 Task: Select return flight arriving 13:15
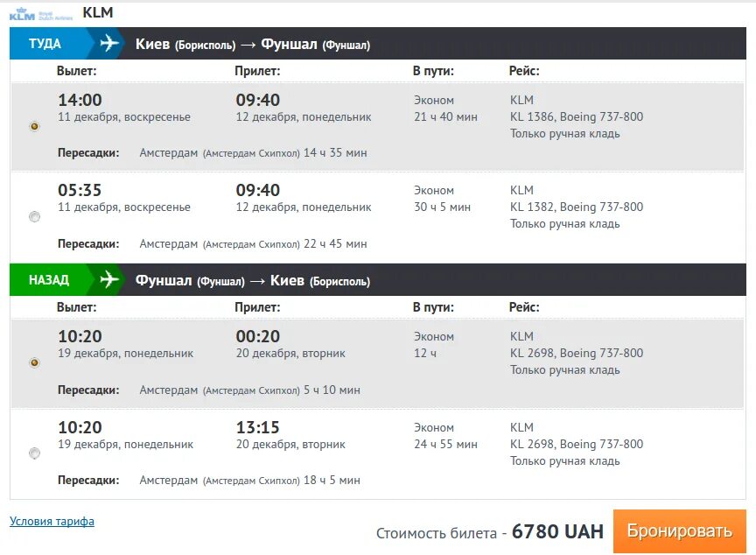[x=34, y=453]
